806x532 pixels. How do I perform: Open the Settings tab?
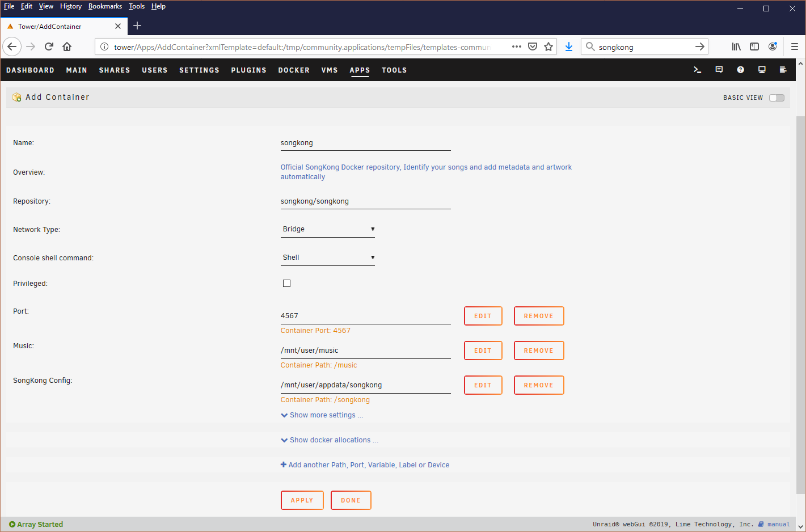[x=199, y=70]
